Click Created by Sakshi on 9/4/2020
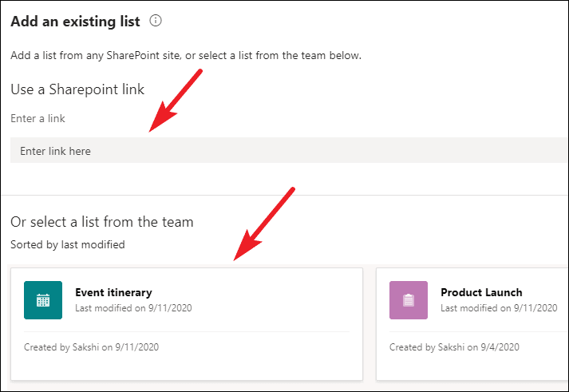This screenshot has height=392, width=569. 454,346
